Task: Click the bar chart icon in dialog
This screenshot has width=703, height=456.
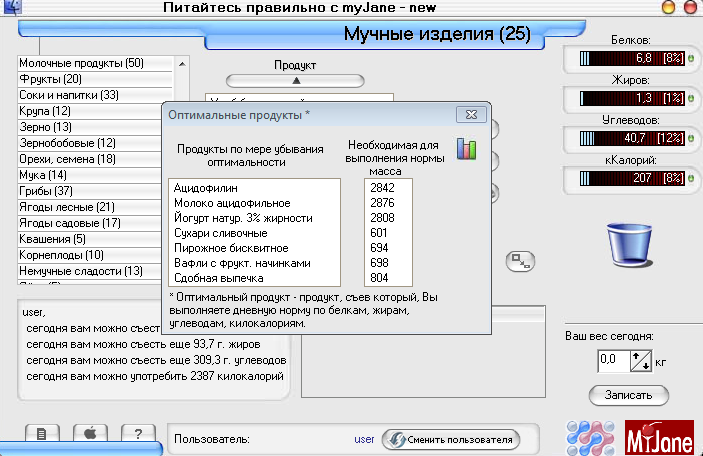Action: [467, 149]
